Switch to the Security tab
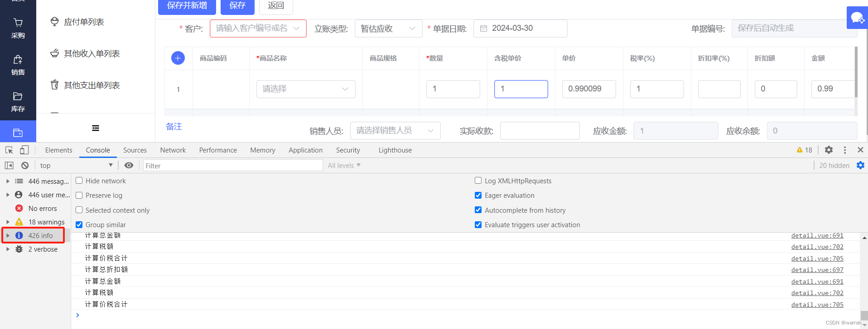This screenshot has width=868, height=329. click(x=348, y=150)
